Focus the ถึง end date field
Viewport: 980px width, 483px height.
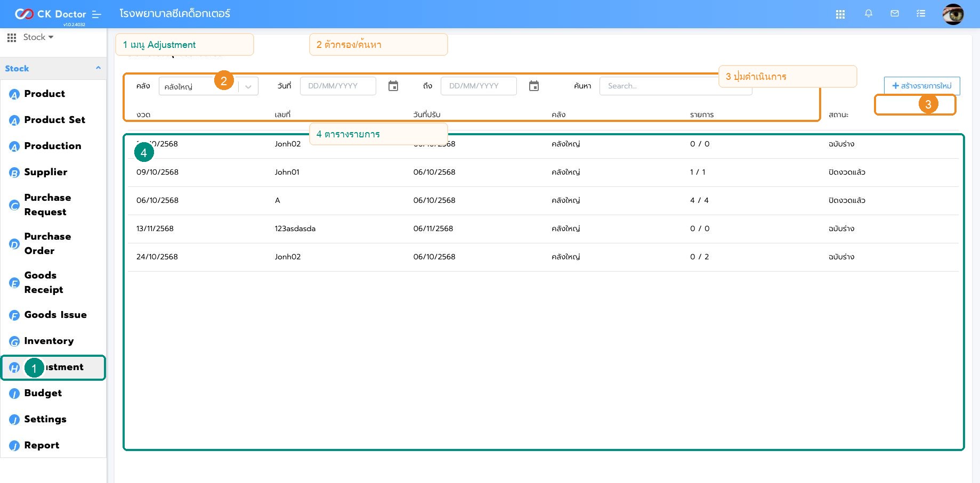pyautogui.click(x=479, y=86)
